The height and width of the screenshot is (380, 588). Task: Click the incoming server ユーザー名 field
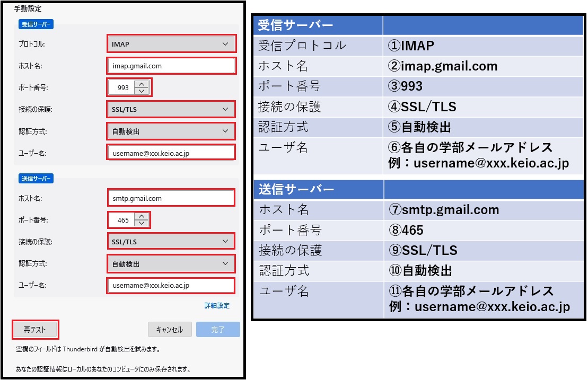click(x=171, y=153)
